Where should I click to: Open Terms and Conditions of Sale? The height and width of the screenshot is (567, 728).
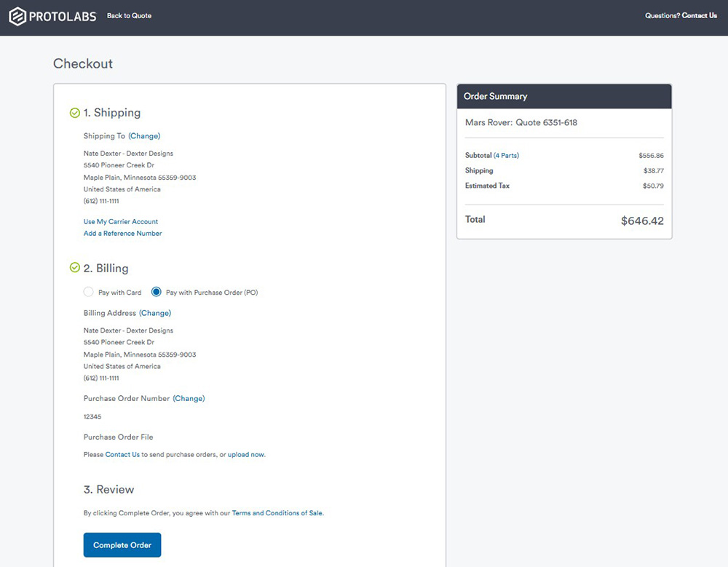point(277,513)
